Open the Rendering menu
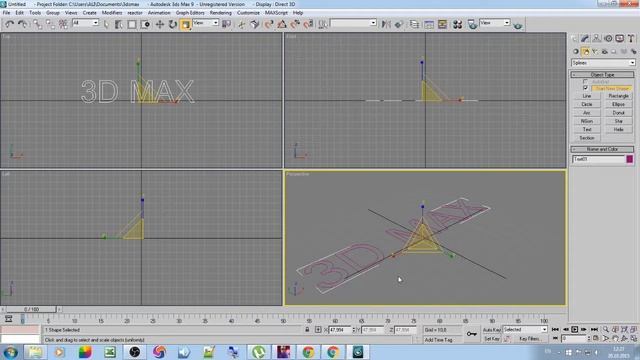This screenshot has height=360, width=640. [x=220, y=13]
